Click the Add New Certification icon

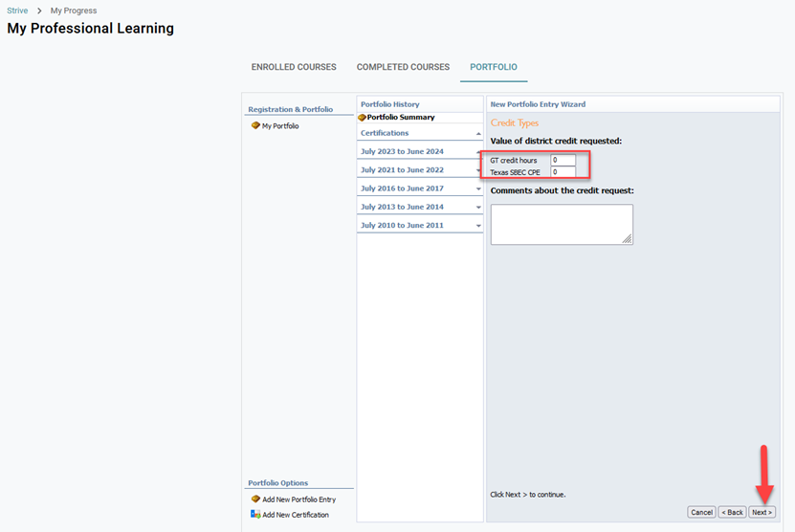click(255, 515)
